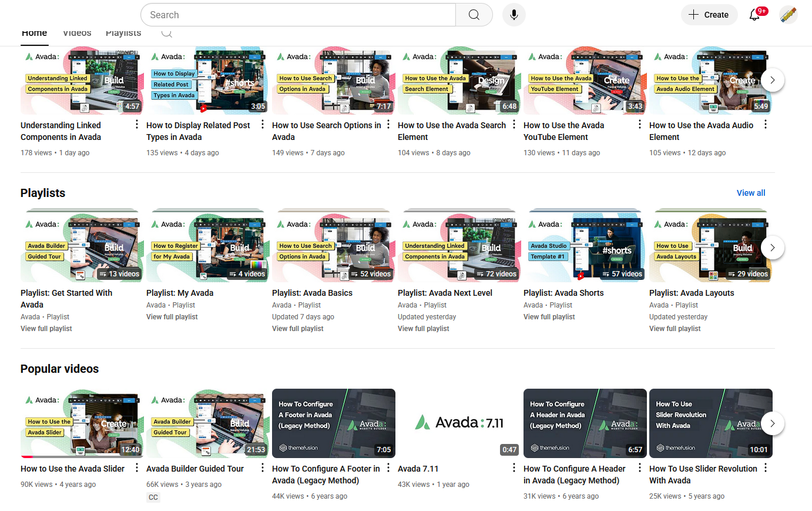Open Get Started playlist thumbnail with 13 videos
This screenshot has height=511, width=812.
[x=82, y=247]
